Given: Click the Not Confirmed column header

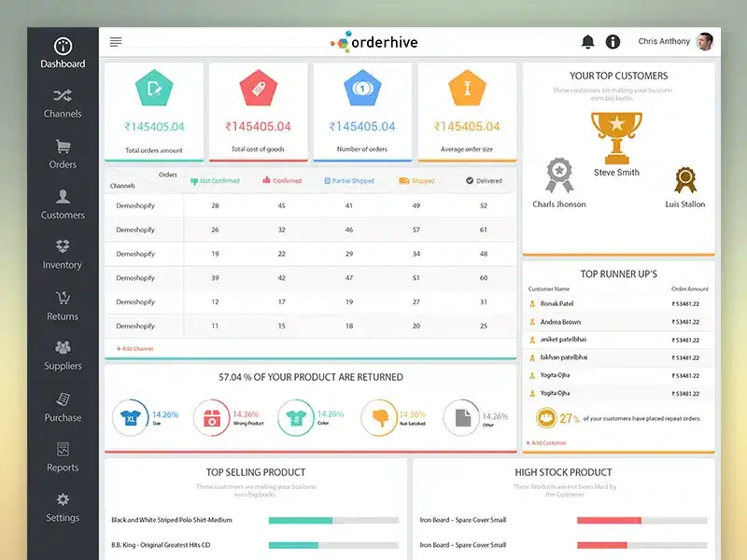Looking at the screenshot, I should (x=216, y=181).
